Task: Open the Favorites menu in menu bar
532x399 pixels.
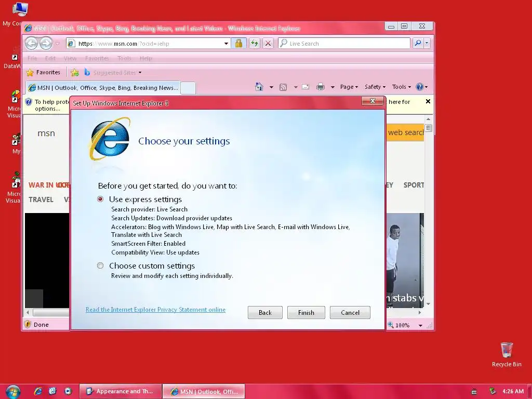Action: point(97,58)
